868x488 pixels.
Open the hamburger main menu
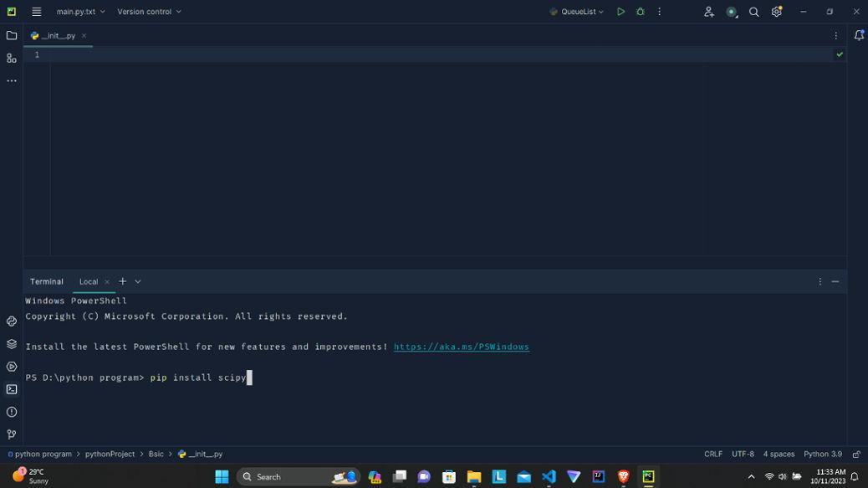[35, 11]
